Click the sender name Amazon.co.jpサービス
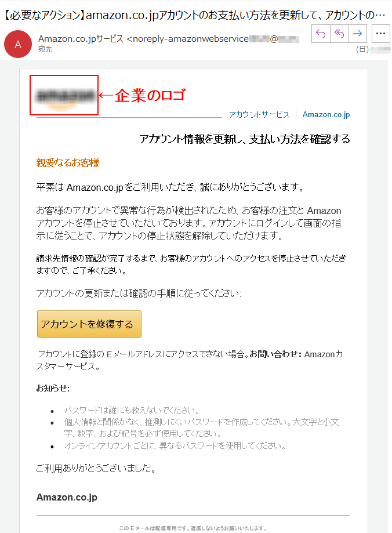392x533 pixels. [x=81, y=39]
